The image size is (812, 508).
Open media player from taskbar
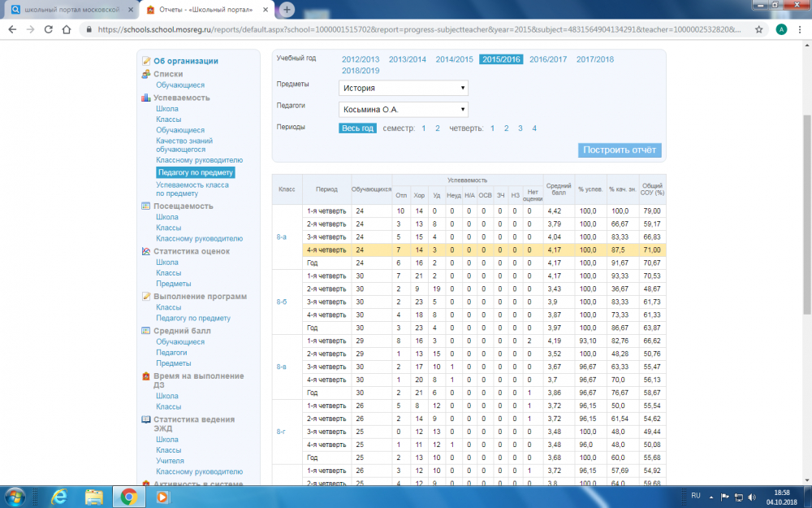162,497
